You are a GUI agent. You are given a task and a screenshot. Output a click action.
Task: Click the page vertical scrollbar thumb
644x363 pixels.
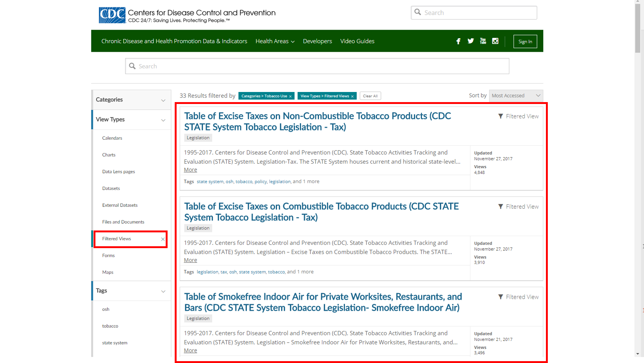[638, 28]
